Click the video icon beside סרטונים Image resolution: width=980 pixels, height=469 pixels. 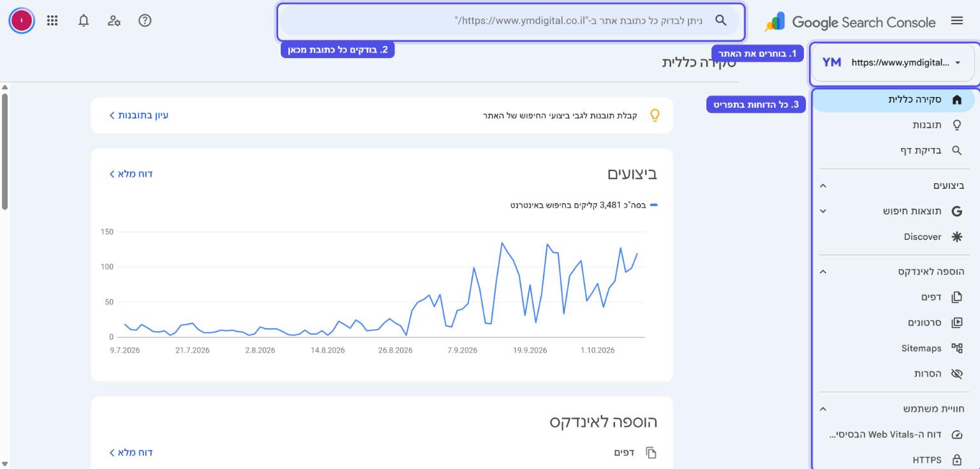click(x=956, y=323)
